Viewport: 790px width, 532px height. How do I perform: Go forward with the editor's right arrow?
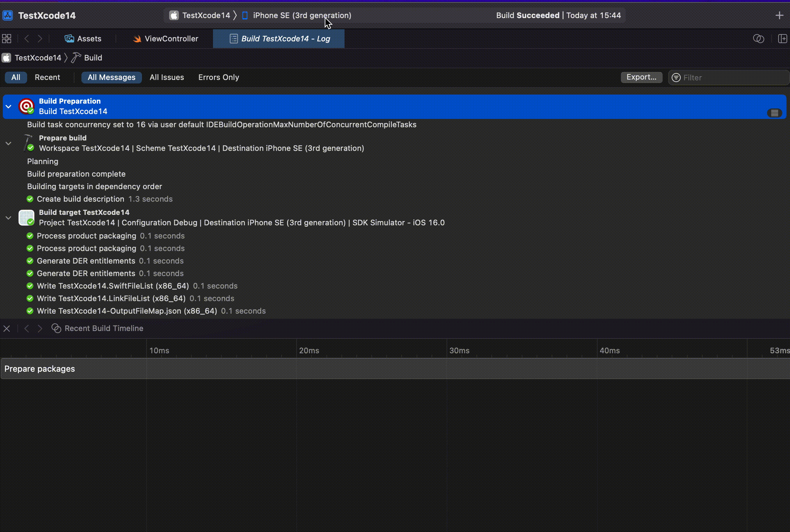40,39
